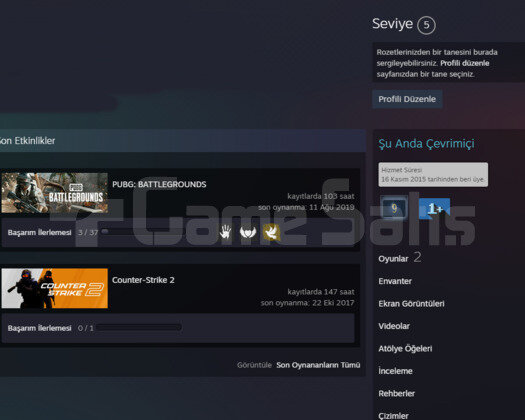Open Ekran Görüntüleri page
Screen dimensions: 525x420
pyautogui.click(x=411, y=304)
